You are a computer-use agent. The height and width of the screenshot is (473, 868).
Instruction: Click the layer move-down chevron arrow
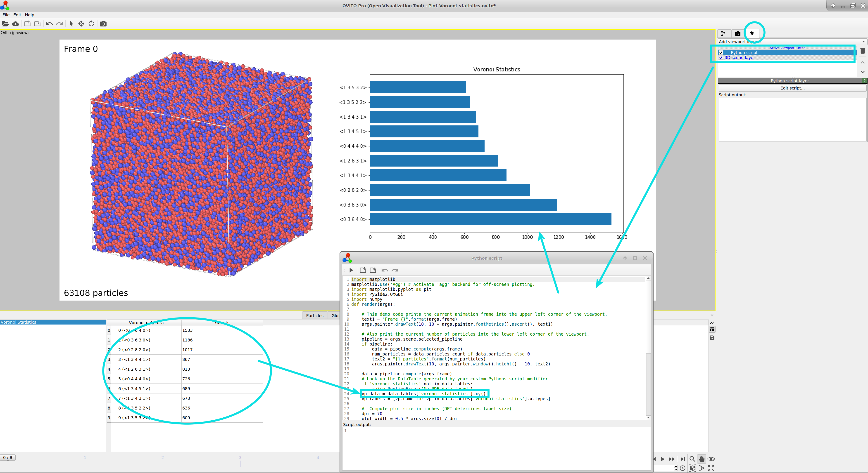point(863,72)
